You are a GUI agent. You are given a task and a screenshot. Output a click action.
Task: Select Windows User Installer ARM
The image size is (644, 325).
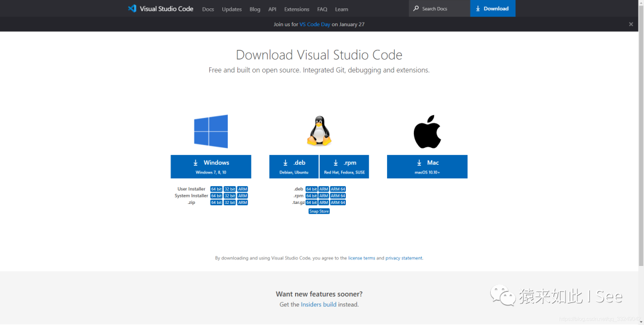tap(242, 189)
